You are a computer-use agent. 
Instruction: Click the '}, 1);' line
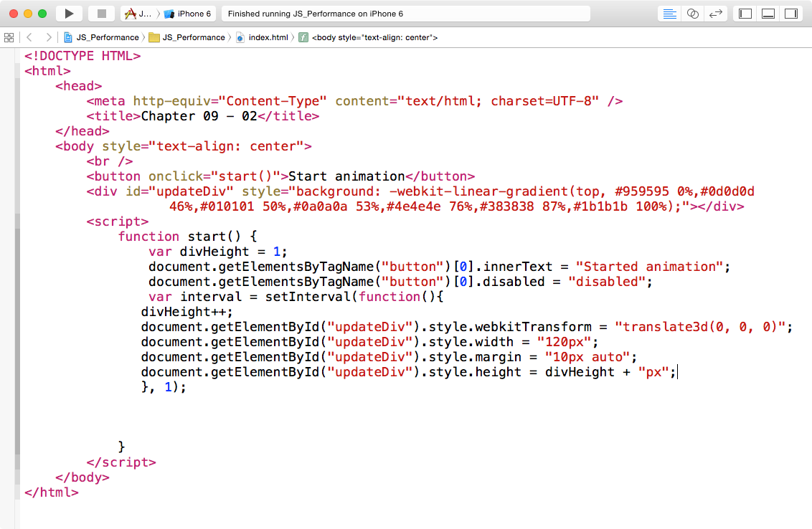(164, 387)
